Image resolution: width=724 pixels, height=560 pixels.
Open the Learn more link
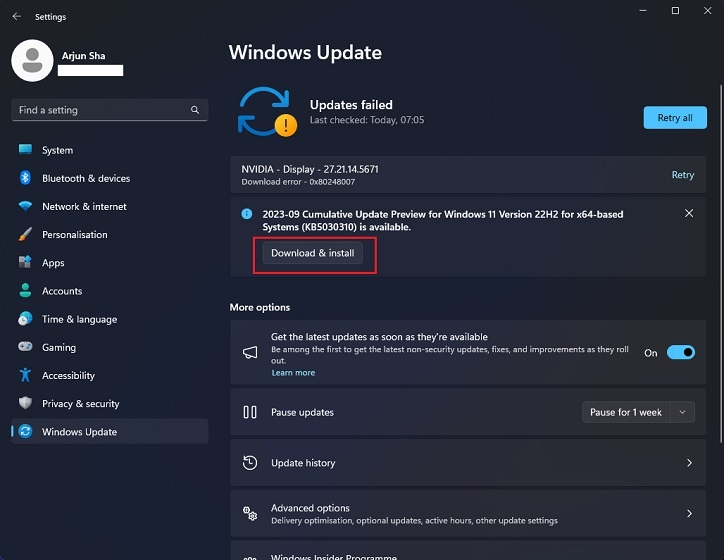293,373
